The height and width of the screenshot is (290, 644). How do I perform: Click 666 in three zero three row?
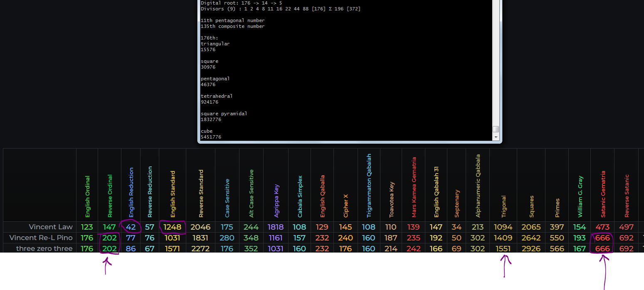[602, 249]
